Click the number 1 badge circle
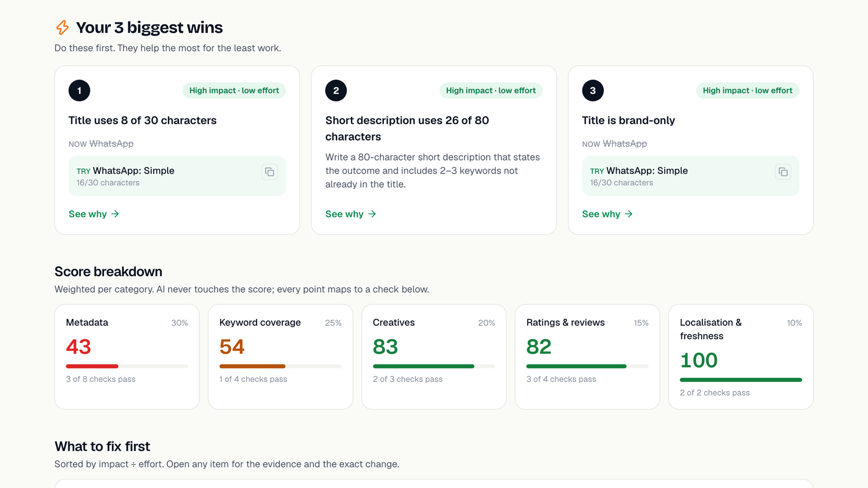 tap(79, 90)
